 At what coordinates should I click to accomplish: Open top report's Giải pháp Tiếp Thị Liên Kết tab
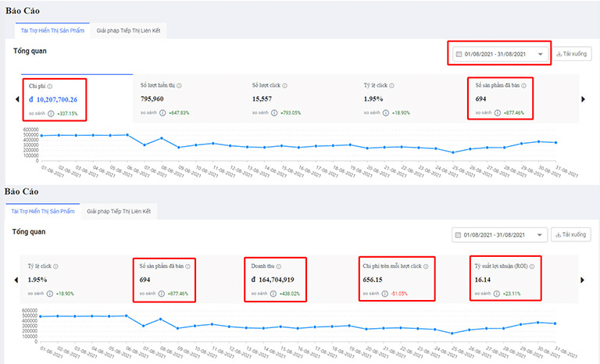(128, 30)
